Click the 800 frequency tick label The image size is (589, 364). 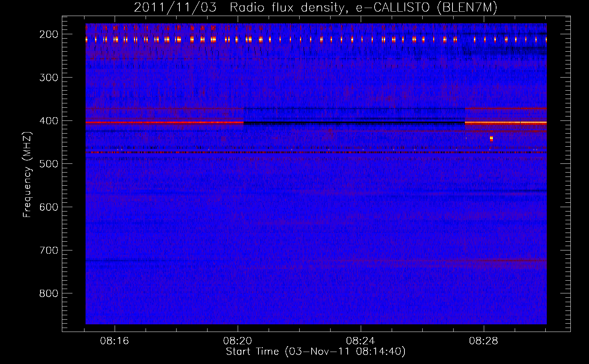click(x=48, y=293)
